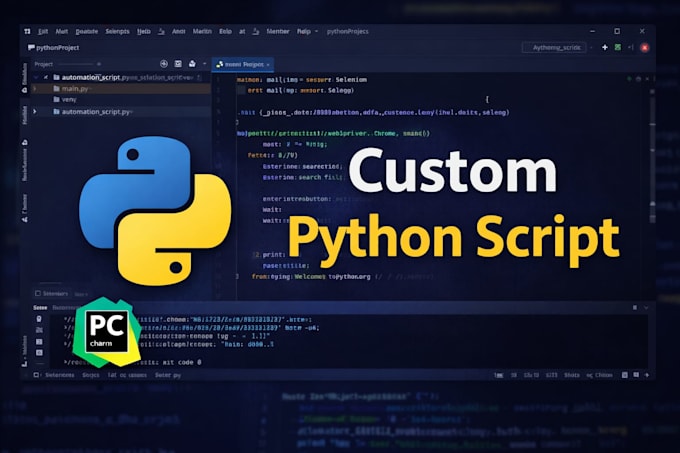Expand the arrow beside main.py
The image size is (680, 453).
coord(35,88)
